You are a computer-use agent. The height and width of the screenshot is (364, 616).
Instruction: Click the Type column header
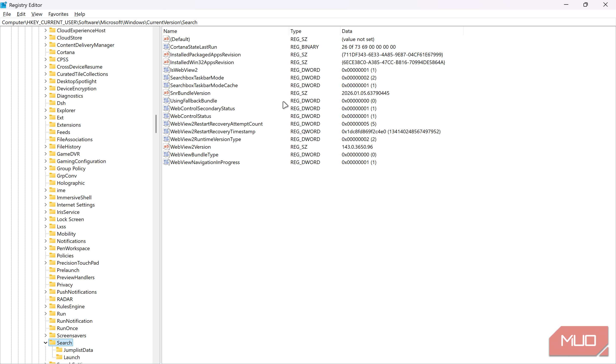(314, 31)
